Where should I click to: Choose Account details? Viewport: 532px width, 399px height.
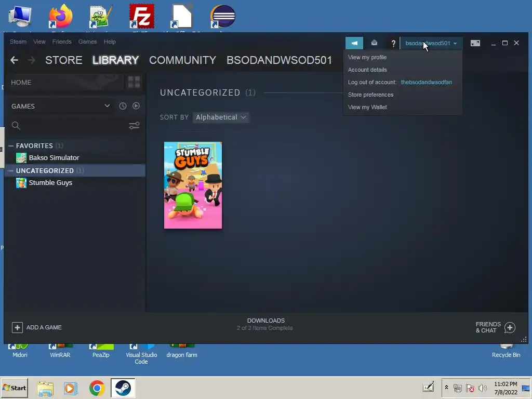(367, 70)
